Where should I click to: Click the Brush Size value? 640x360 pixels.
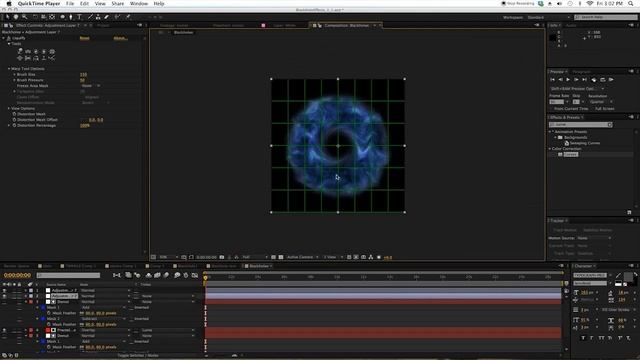[84, 74]
